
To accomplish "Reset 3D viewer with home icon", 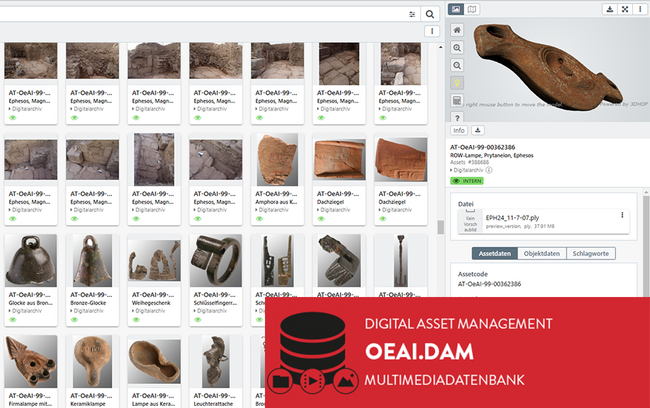I will pyautogui.click(x=457, y=30).
